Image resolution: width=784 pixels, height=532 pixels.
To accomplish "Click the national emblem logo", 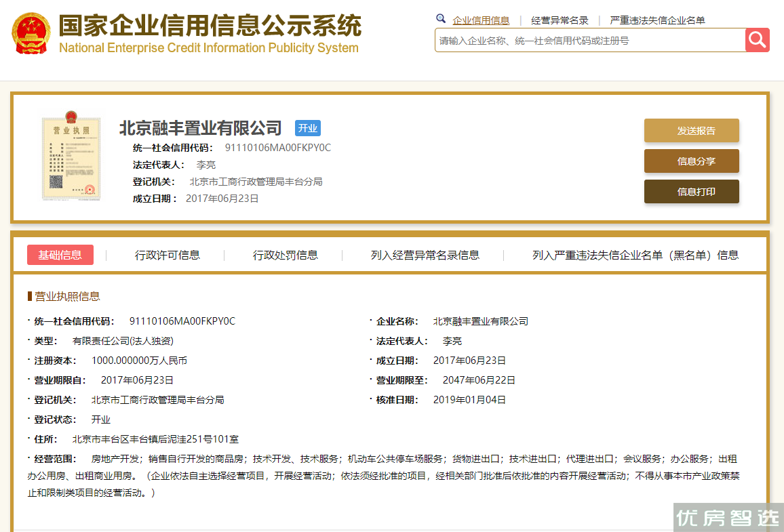I will tap(31, 33).
